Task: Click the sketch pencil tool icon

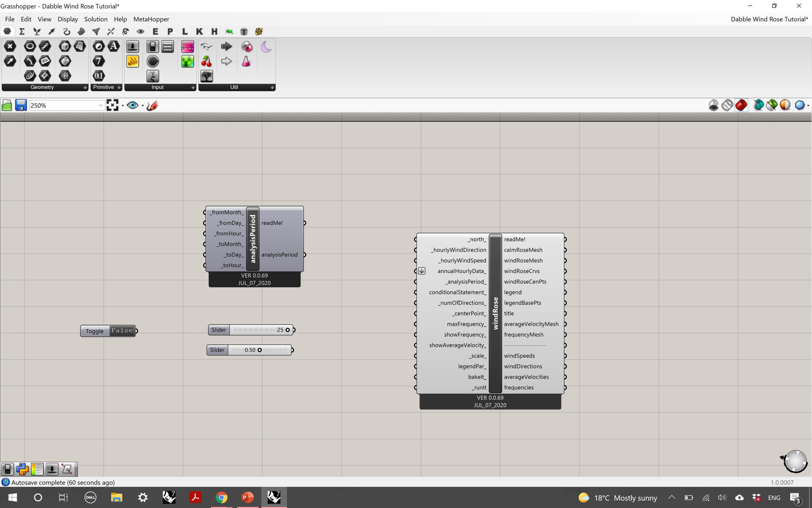Action: pos(152,105)
